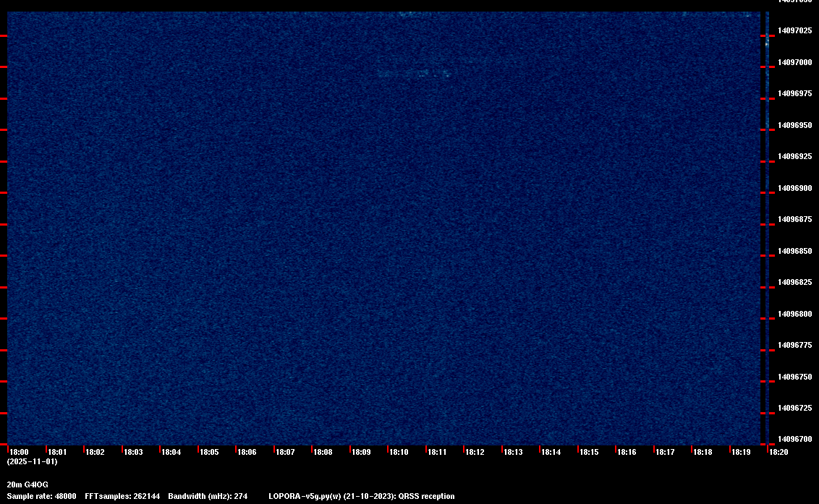Click the Sample rate: 48000 text
819x504 pixels.
click(x=41, y=496)
